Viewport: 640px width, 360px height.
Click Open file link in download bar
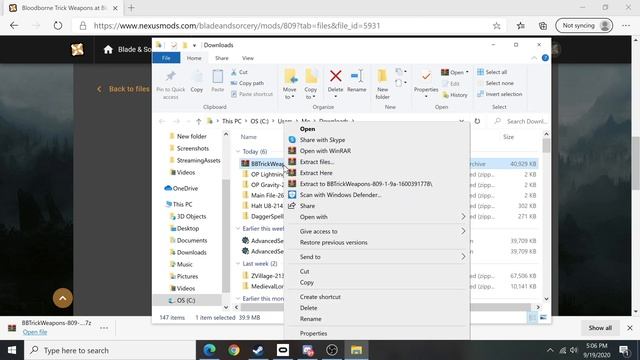[35, 332]
